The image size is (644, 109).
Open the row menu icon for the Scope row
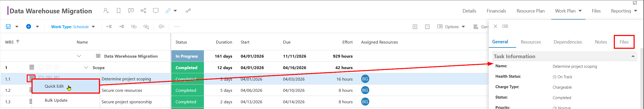(x=32, y=67)
